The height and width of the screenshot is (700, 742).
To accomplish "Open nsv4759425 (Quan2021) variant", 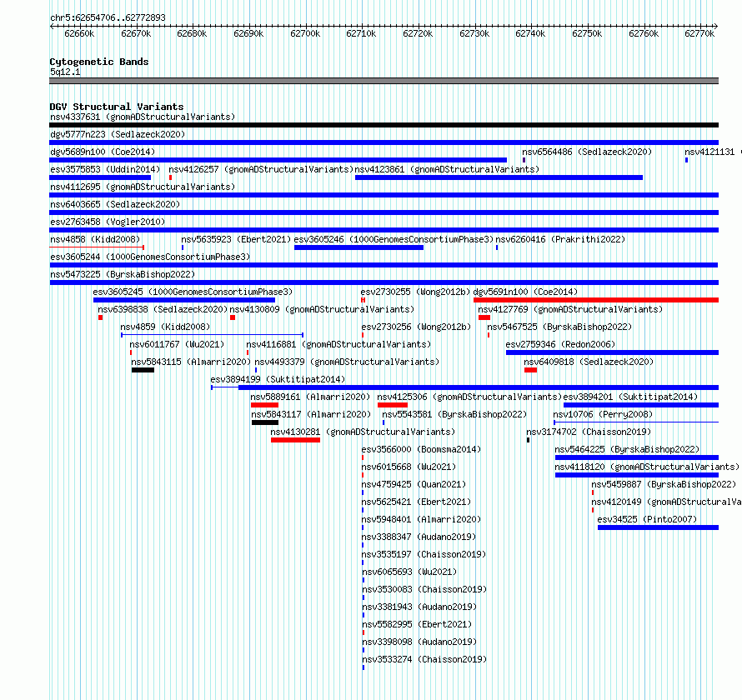I will (x=414, y=484).
